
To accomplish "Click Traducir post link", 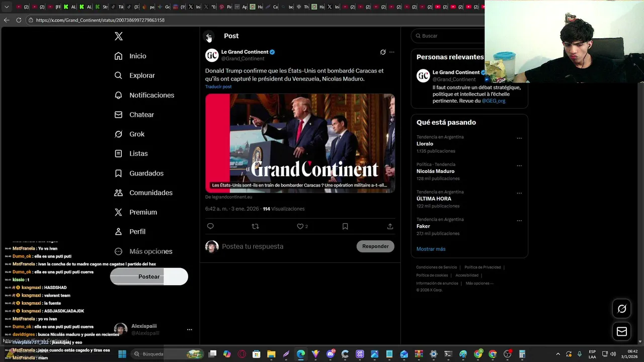I will click(x=218, y=86).
